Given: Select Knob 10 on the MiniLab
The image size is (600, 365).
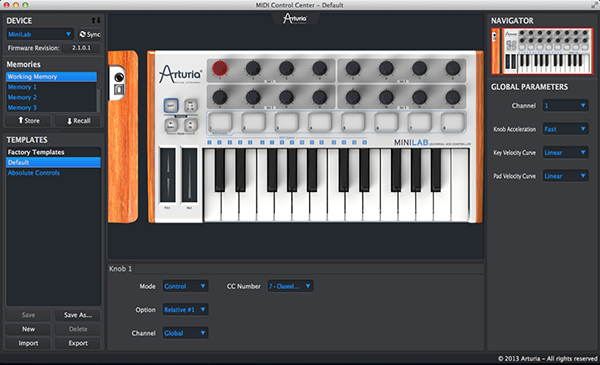Looking at the screenshot, I should point(253,97).
